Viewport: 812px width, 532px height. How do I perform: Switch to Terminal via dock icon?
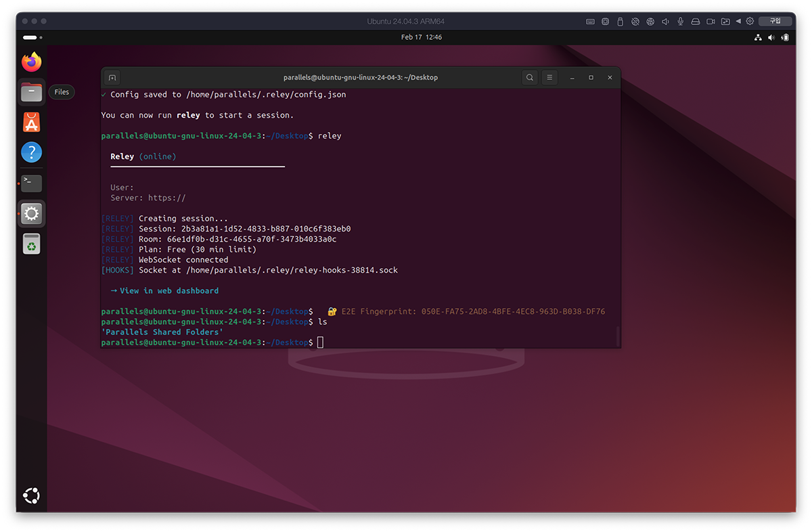pyautogui.click(x=31, y=183)
